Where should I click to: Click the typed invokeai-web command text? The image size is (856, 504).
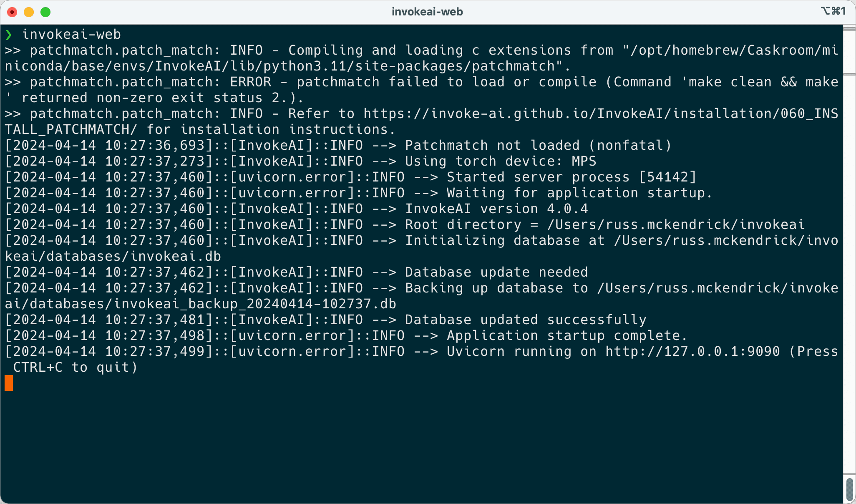pos(71,35)
